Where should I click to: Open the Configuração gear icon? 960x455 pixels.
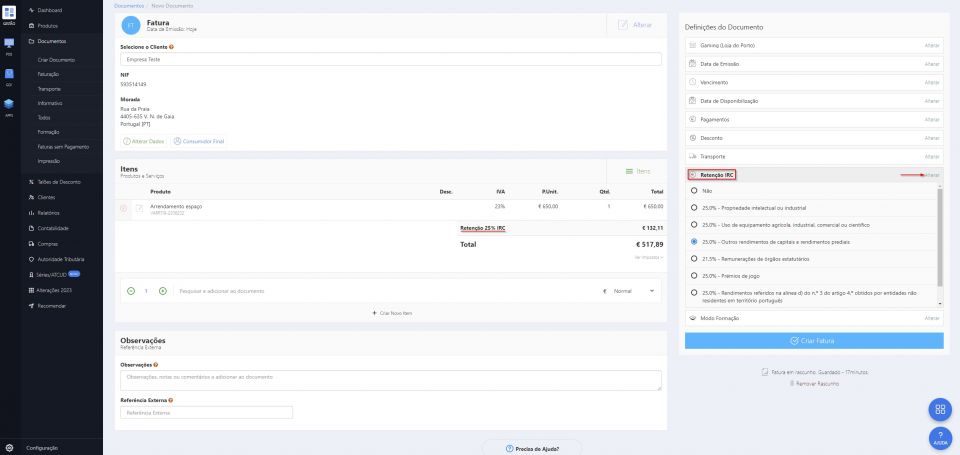pyautogui.click(x=9, y=447)
